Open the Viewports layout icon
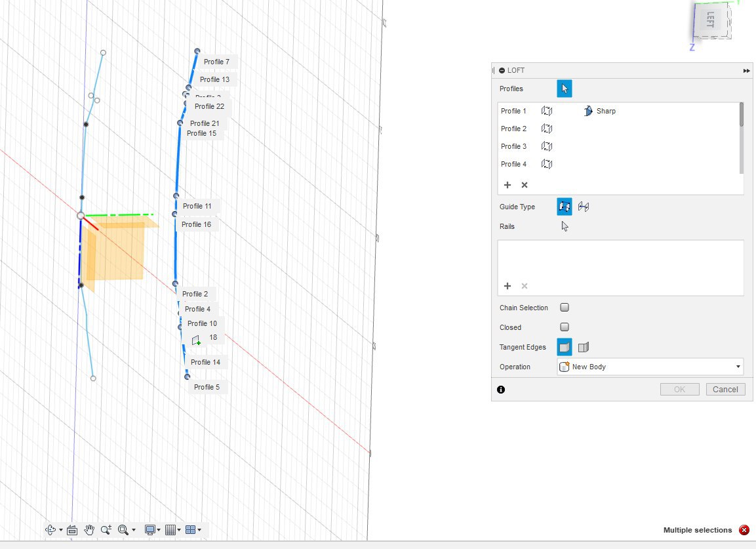 pos(190,530)
